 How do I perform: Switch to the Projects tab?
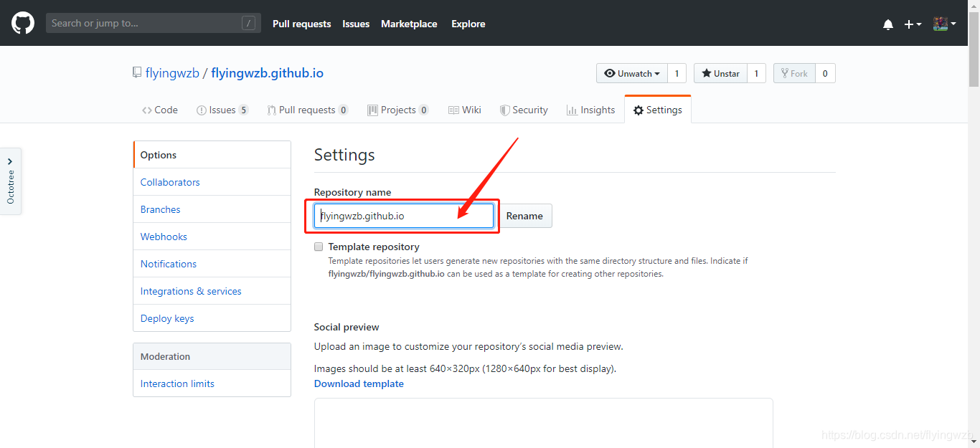click(x=398, y=110)
